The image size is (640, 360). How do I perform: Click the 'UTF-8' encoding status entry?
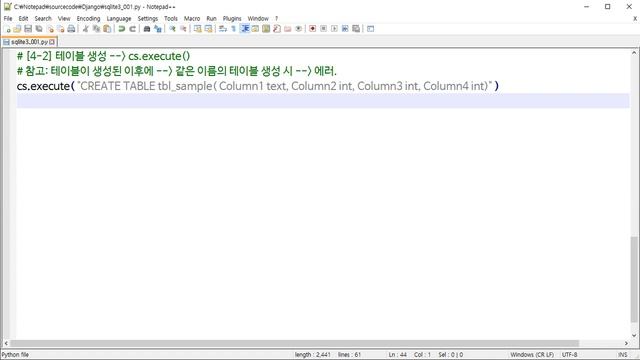click(x=569, y=355)
